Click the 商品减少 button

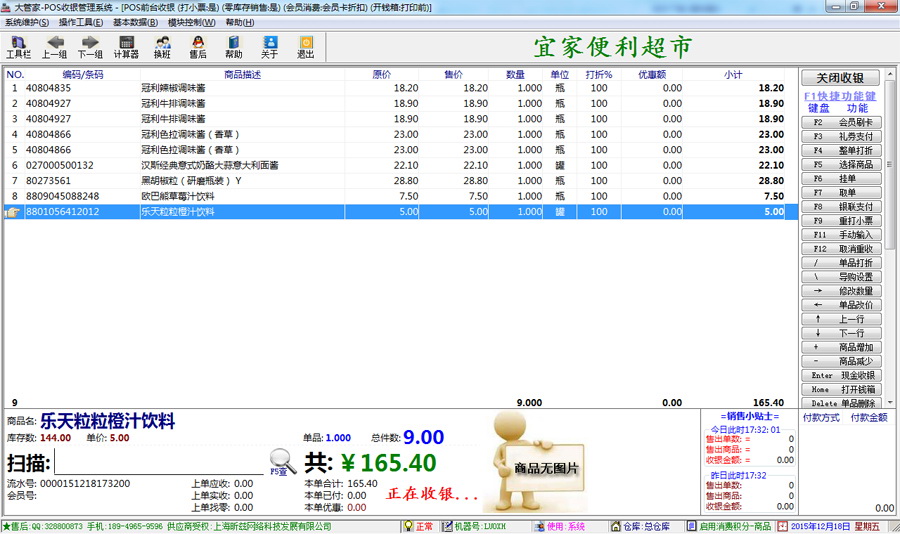(x=841, y=361)
